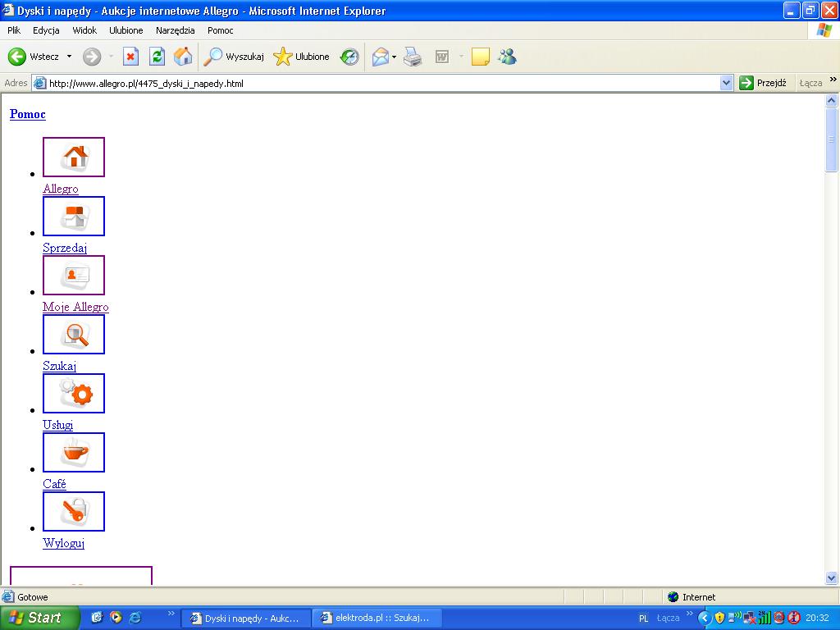840x630 pixels.
Task: Open the Pomoc menu in menu bar
Action: click(220, 30)
